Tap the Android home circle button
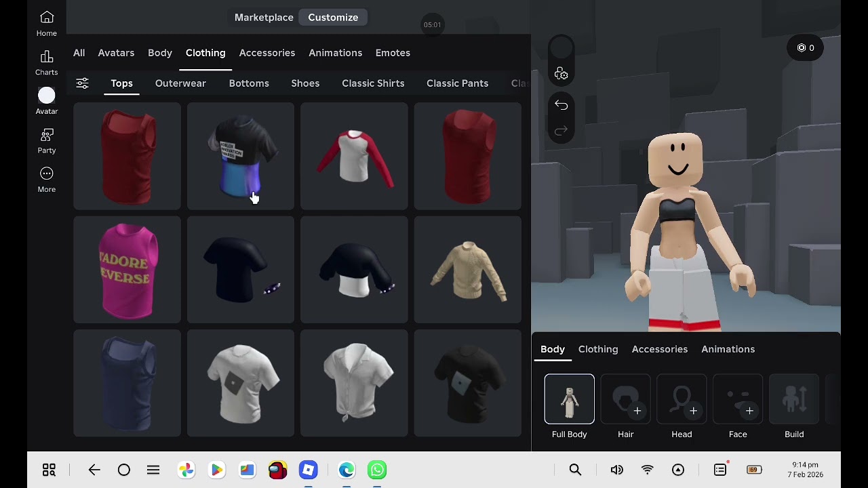The height and width of the screenshot is (488, 868). tap(124, 470)
